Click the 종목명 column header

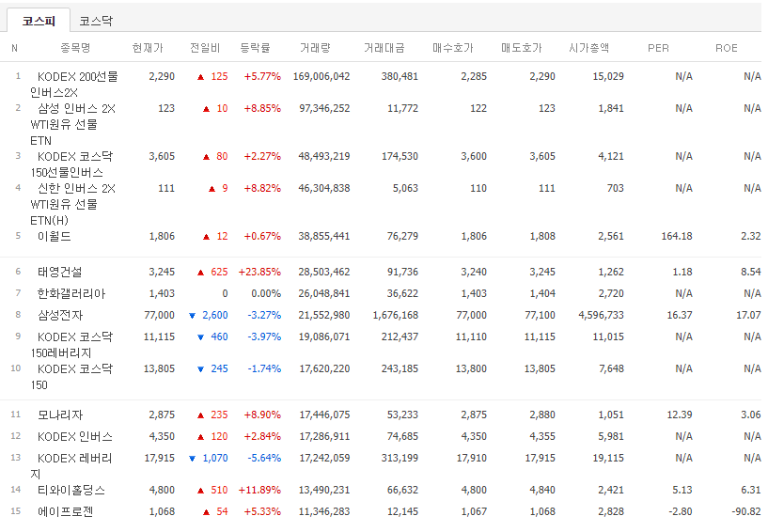(x=75, y=48)
